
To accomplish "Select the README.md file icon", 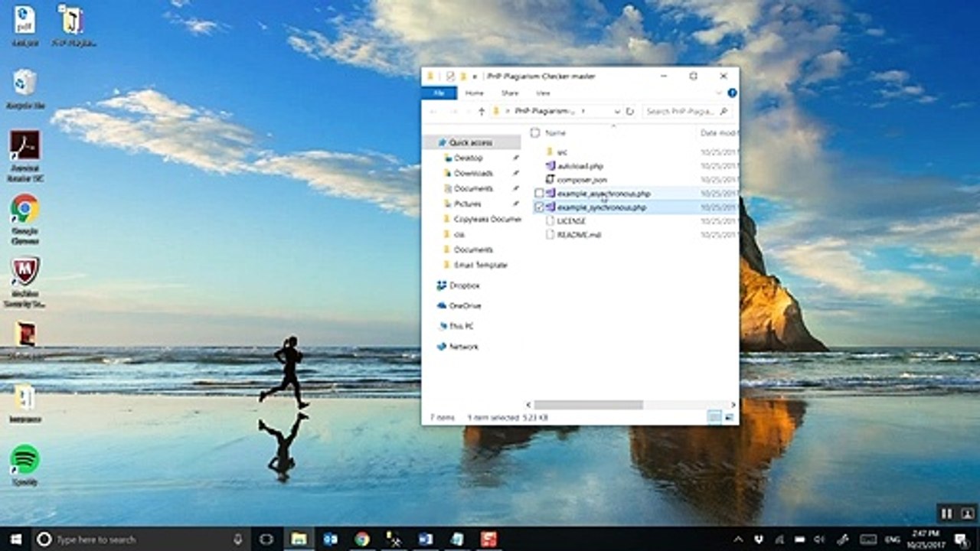I will click(549, 234).
